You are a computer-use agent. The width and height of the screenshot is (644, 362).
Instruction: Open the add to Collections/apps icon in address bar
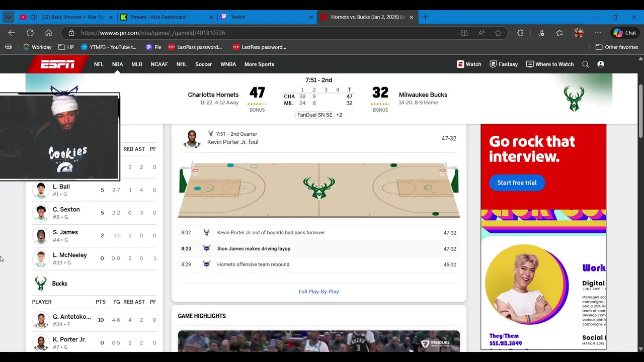464,33
